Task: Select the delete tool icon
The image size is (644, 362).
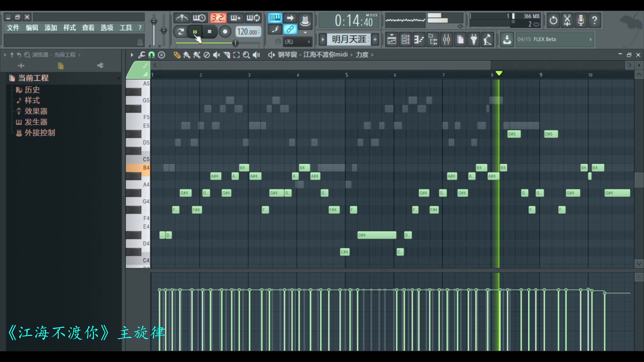Action: (x=207, y=55)
